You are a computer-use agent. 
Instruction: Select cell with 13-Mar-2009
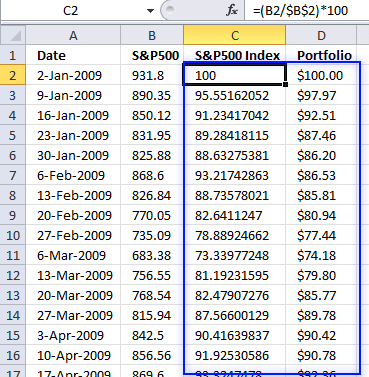tap(73, 275)
